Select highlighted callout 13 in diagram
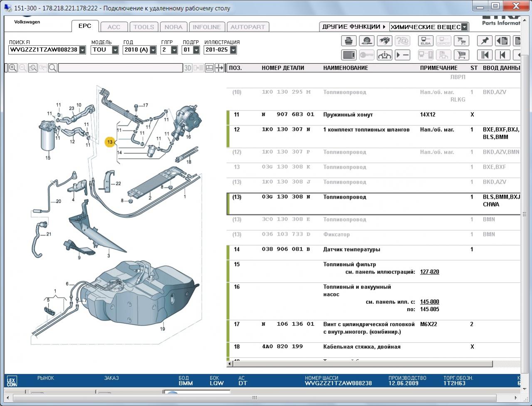The height and width of the screenshot is (406, 532). coord(110,142)
